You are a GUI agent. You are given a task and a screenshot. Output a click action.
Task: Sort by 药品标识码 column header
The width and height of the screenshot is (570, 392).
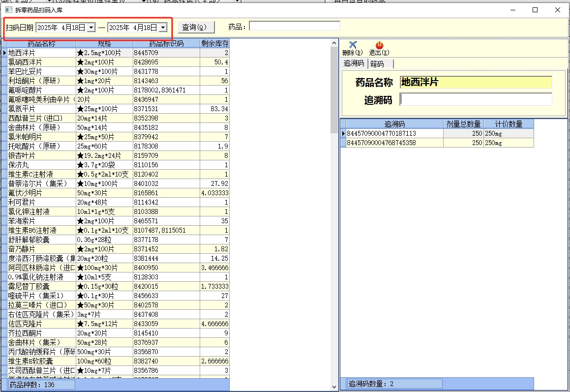click(167, 44)
